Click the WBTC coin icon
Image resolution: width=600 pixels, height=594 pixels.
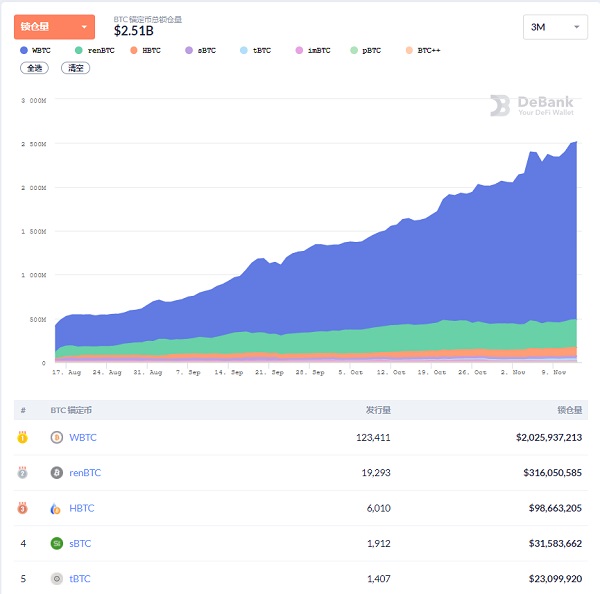click(x=57, y=437)
